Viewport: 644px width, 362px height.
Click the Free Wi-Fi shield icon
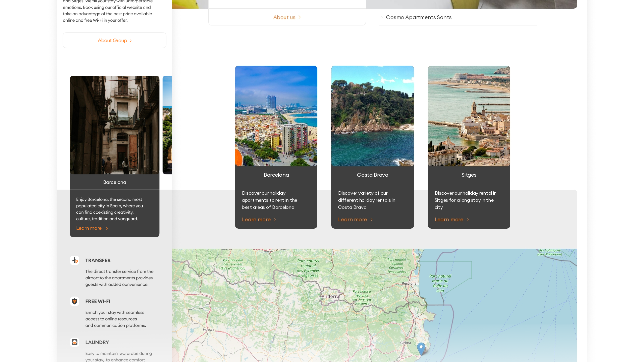pos(74,301)
